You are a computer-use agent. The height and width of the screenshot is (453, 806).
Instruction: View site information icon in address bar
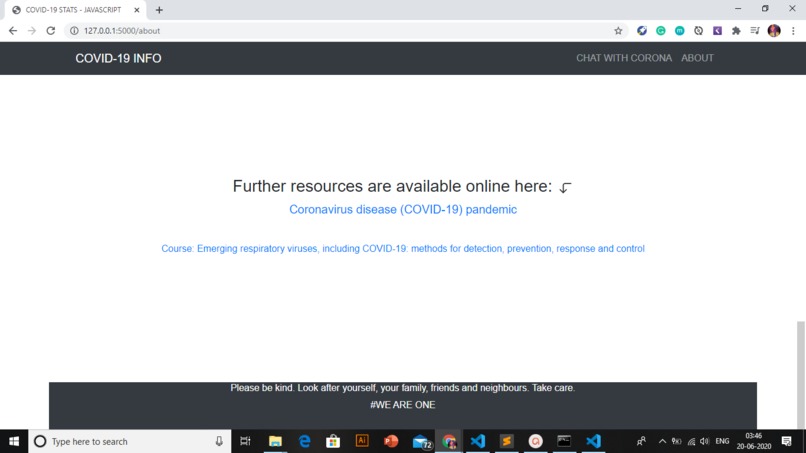(74, 31)
